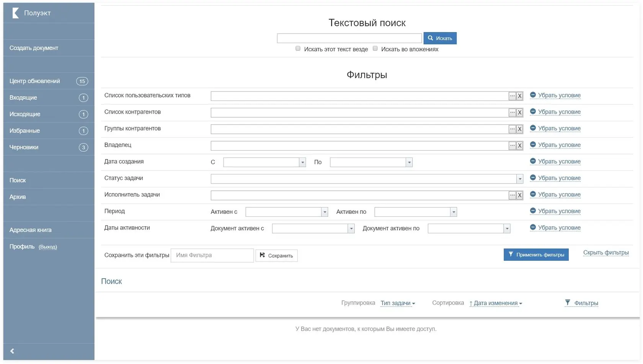Viewport: 643px width, 364px height.
Task: Open Архив in sidebar
Action: pos(49,197)
